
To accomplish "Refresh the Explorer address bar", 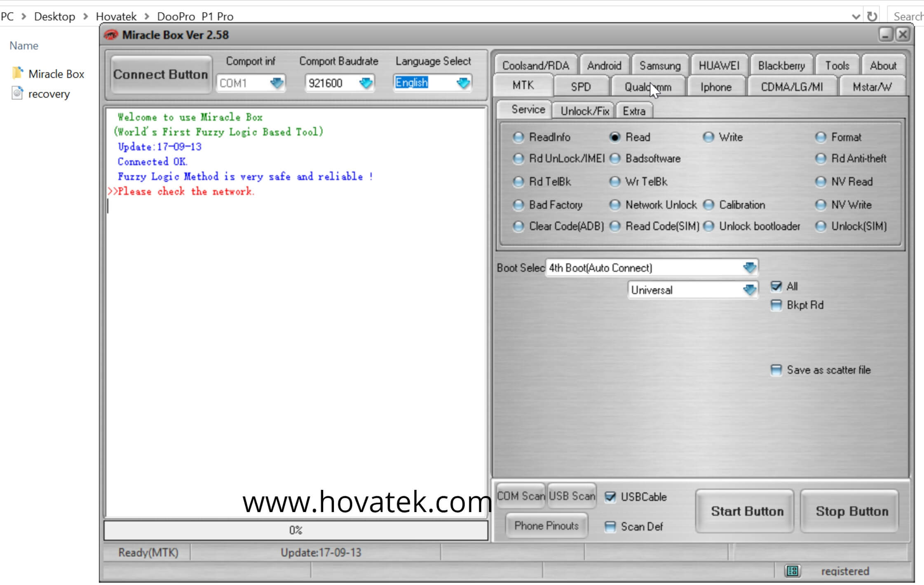I will tap(872, 16).
